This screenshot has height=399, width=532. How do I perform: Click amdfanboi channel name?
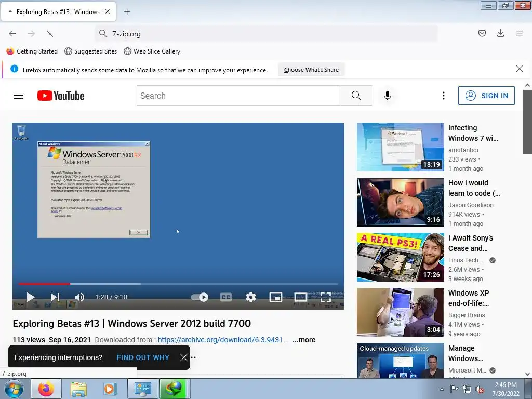[x=463, y=150]
